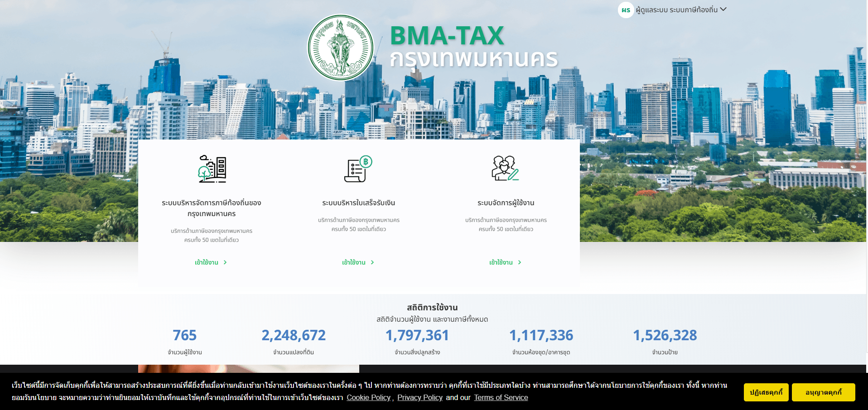The image size is (868, 410).
Task: Click the BMA-TAX title text
Action: click(x=447, y=35)
